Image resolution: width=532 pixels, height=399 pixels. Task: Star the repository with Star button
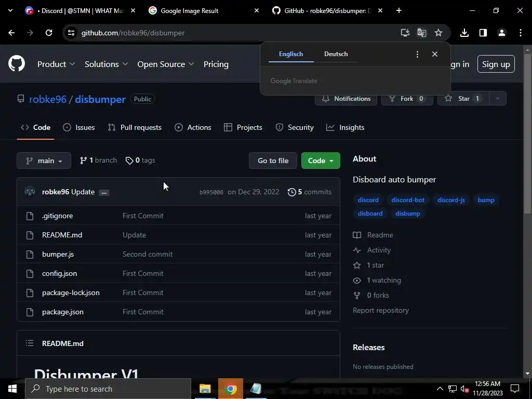point(463,98)
